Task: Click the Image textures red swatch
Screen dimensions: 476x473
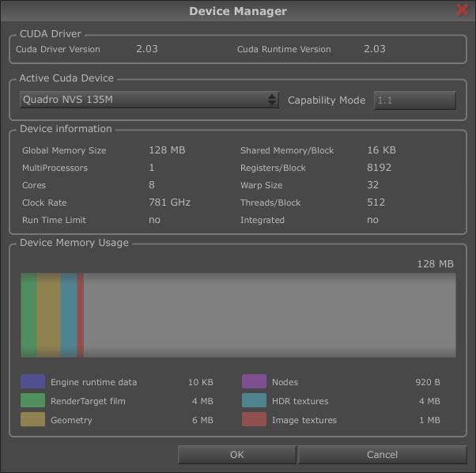Action: (x=254, y=420)
